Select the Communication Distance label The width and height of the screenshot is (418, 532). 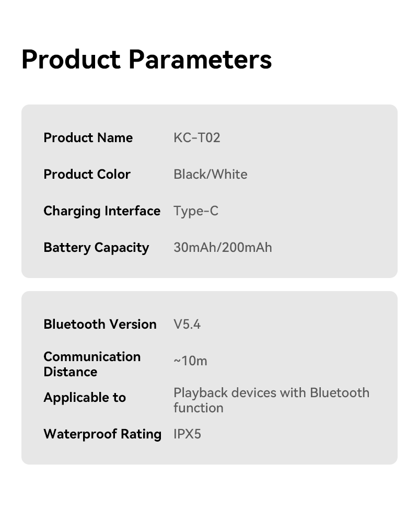(92, 364)
